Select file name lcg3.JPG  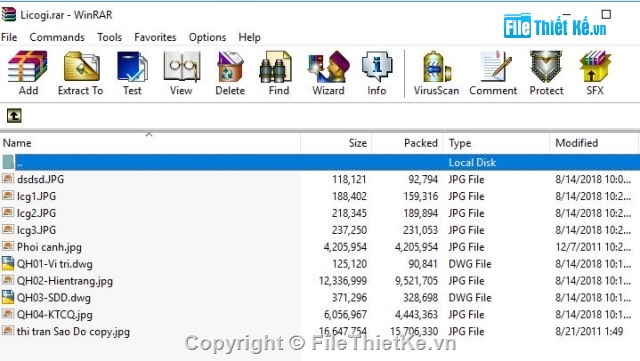tap(36, 230)
